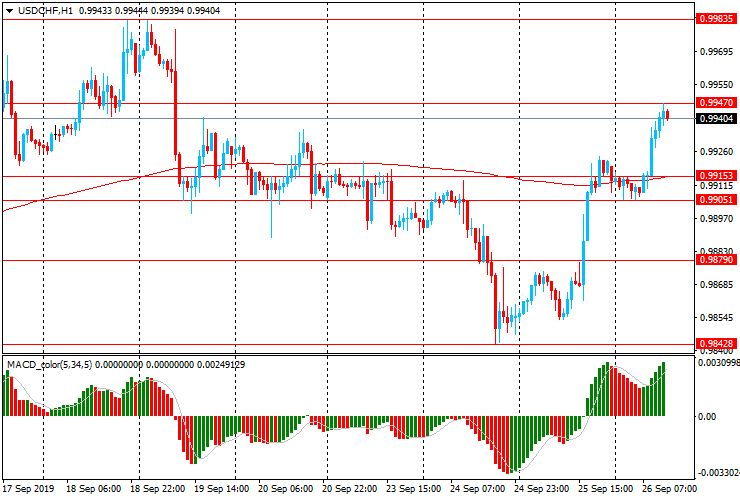Image resolution: width=740 pixels, height=500 pixels.
Task: Click the 20 Sep 06:00 time label
Action: pyautogui.click(x=286, y=488)
